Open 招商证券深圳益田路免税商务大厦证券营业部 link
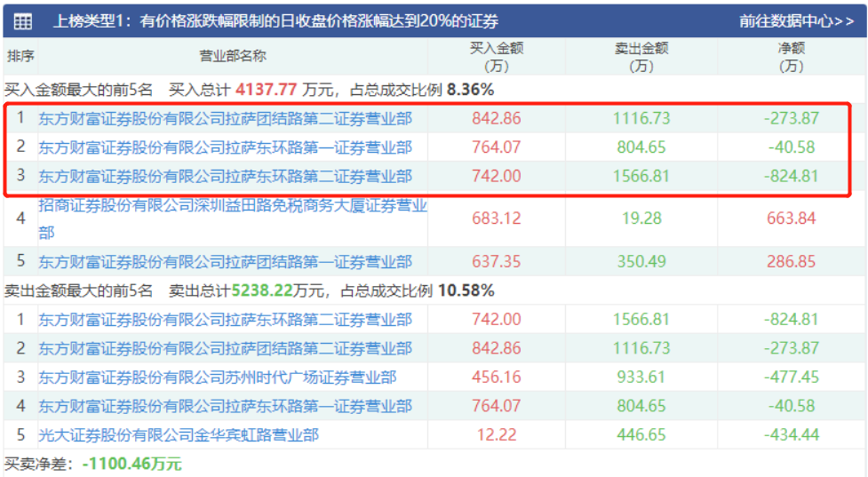The width and height of the screenshot is (868, 477). [x=233, y=219]
